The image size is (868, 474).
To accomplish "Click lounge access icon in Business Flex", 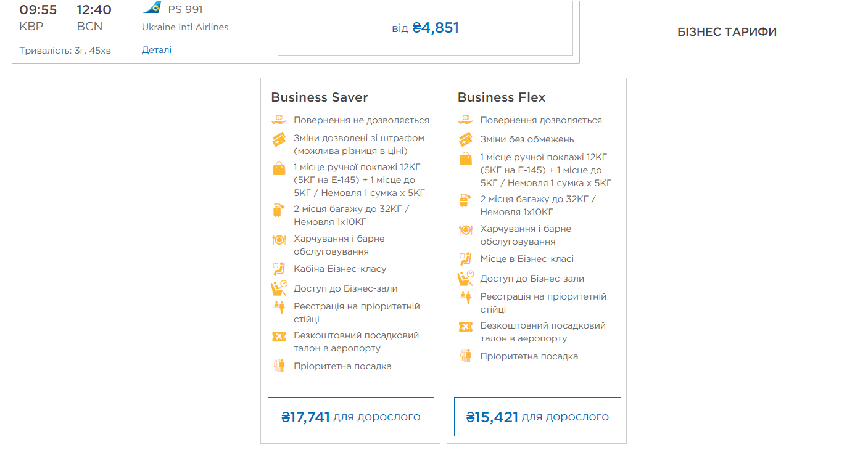I will [466, 278].
